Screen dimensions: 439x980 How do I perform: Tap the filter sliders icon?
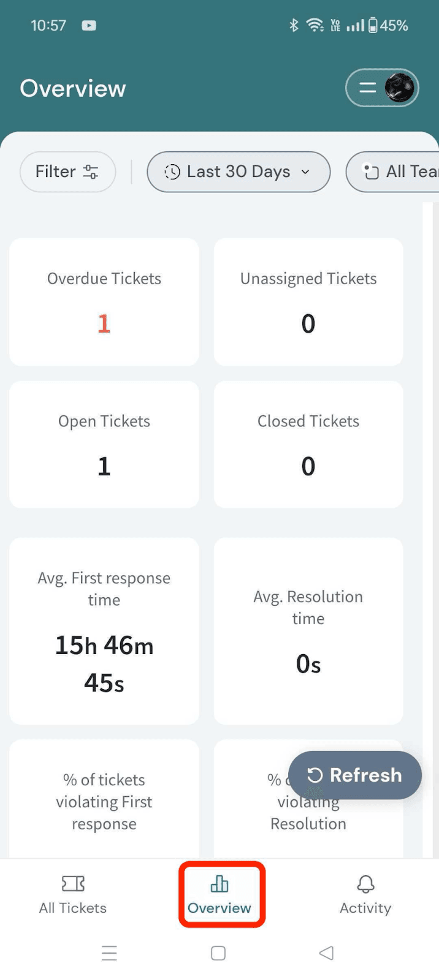tap(91, 172)
